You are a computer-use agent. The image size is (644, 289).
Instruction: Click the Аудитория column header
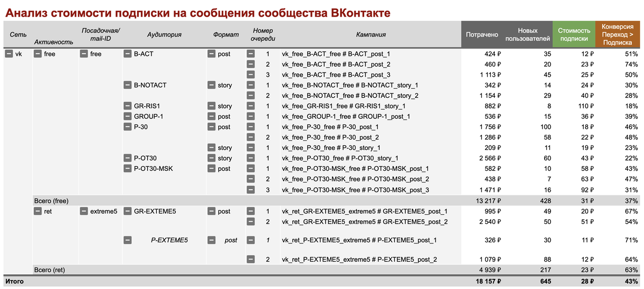164,35
